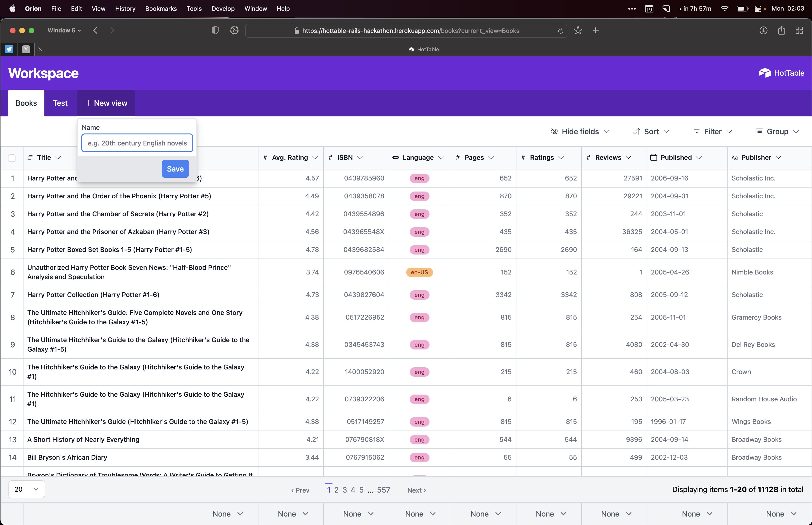This screenshot has width=812, height=525.
Task: Expand the Sort dropdown
Action: click(651, 132)
